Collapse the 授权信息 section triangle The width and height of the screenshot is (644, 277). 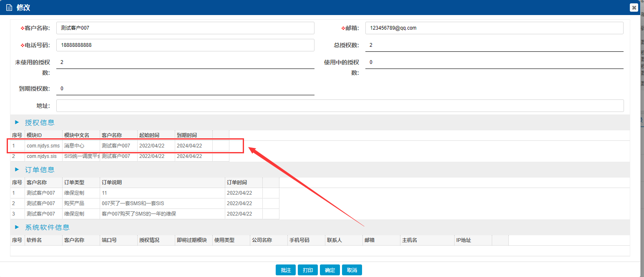(17, 122)
